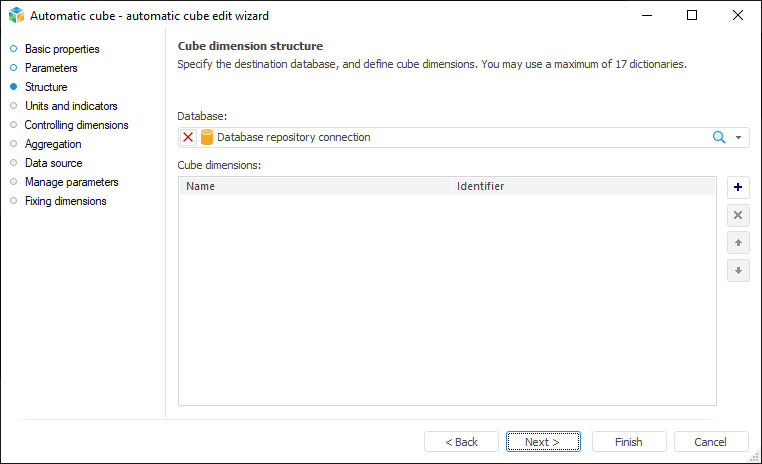The image size is (762, 464).
Task: Click the red X clear database icon
Action: (188, 137)
